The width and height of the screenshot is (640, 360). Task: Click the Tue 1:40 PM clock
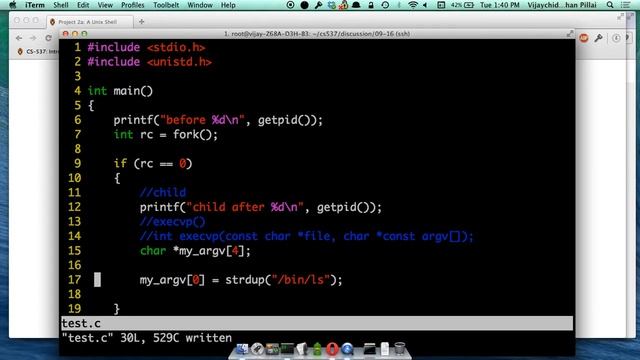coord(500,5)
